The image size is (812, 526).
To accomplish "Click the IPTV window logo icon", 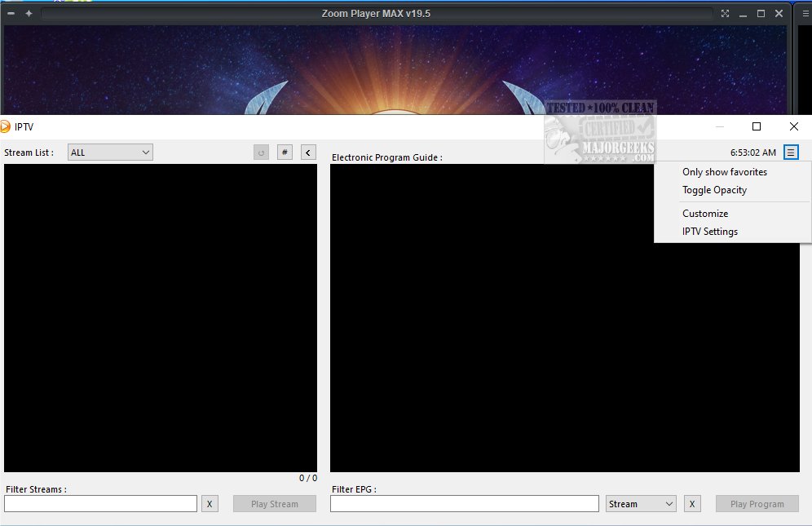I will point(5,127).
